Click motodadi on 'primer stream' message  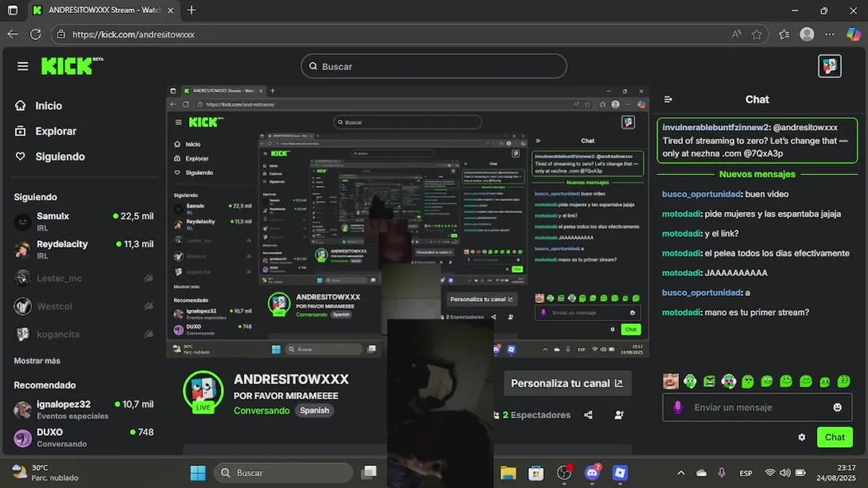(x=681, y=312)
